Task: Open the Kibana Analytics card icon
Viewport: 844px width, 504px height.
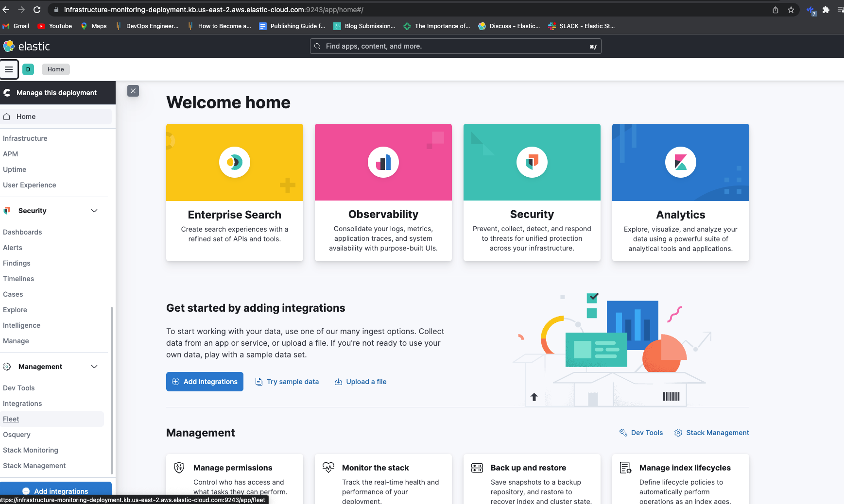Action: tap(681, 162)
